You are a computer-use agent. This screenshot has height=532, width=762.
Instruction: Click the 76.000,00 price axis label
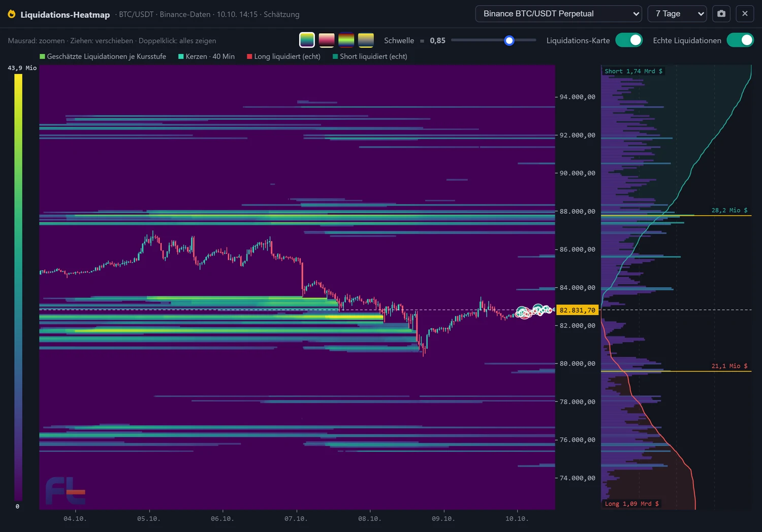click(577, 440)
